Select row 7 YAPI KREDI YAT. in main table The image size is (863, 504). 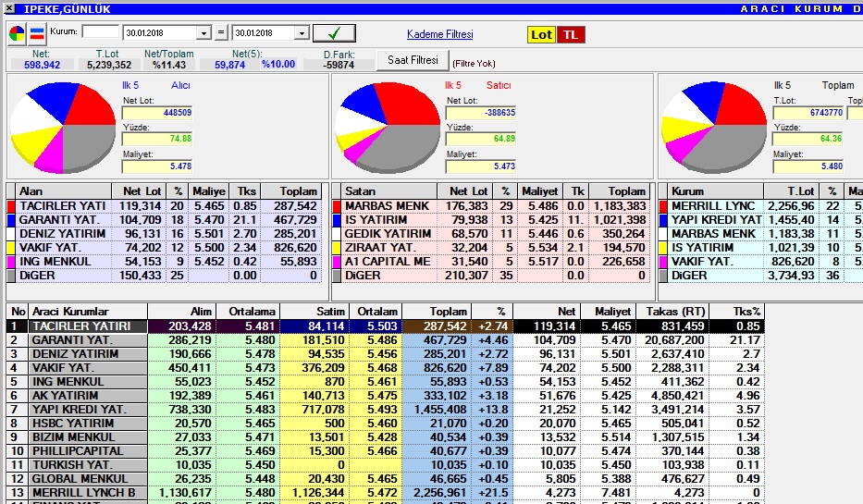tap(386, 410)
